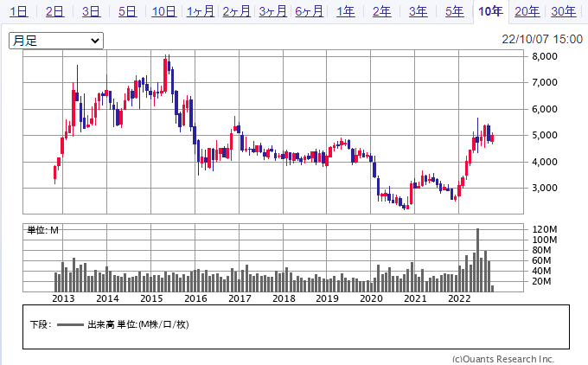Show the 2ヶ月 chart range
This screenshot has height=365, width=588.
click(x=236, y=11)
